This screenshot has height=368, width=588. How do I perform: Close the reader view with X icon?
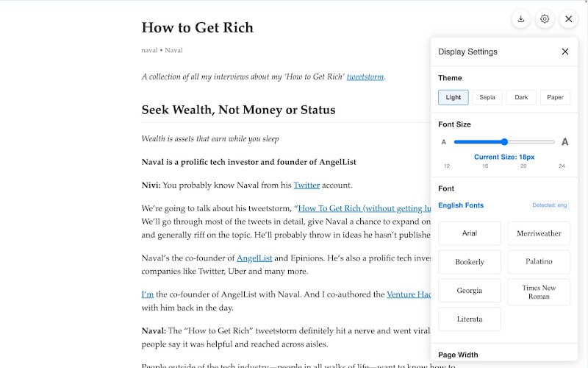pyautogui.click(x=568, y=19)
